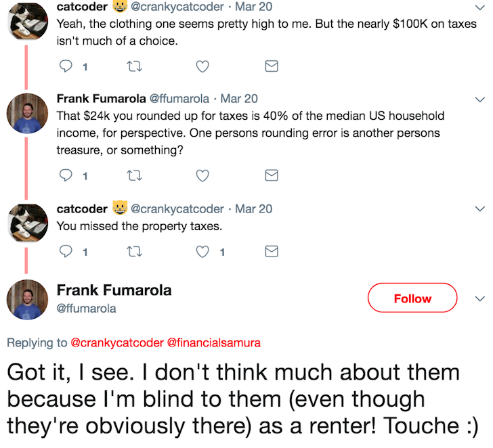Image resolution: width=493 pixels, height=448 pixels.
Task: Message Frank's $24k tweet with envelope icon
Action: (272, 175)
